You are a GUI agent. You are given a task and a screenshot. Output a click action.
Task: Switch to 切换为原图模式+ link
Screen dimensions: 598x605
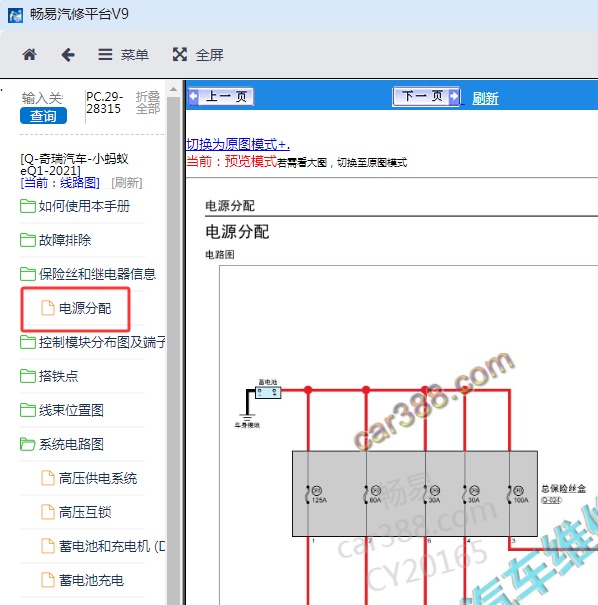point(238,144)
